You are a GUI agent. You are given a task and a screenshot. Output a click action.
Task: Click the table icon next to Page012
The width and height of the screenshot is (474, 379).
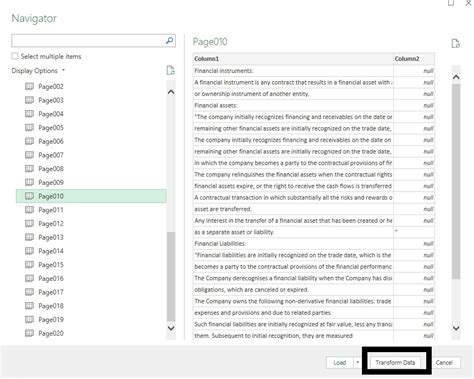click(x=29, y=223)
